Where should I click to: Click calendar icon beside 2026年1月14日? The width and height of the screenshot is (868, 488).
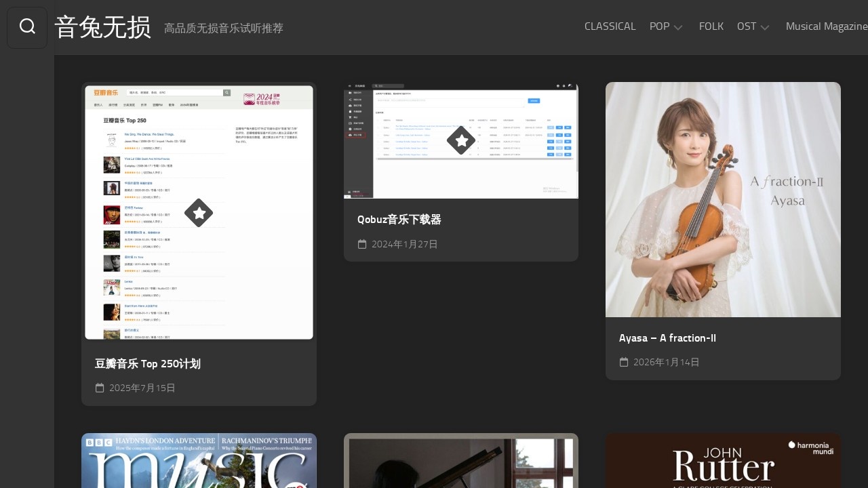624,362
